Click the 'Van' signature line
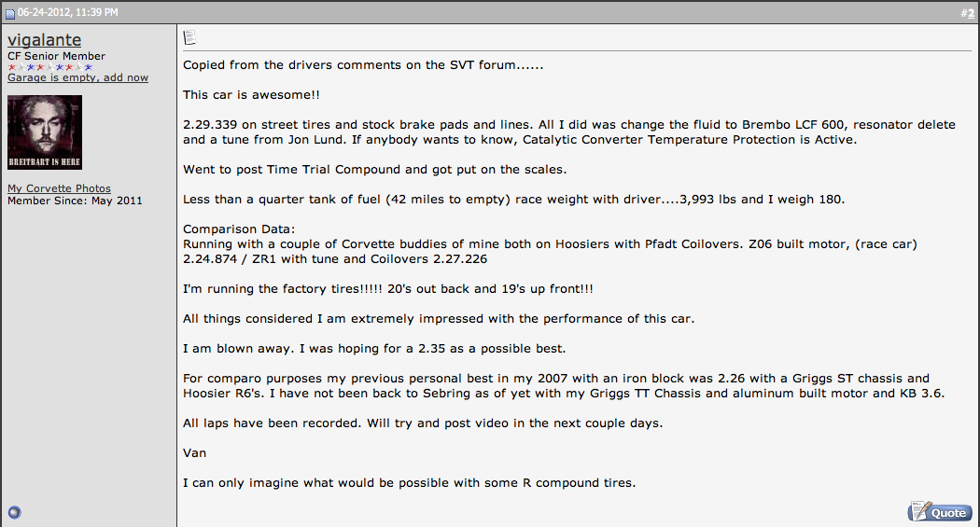This screenshot has width=980, height=527. 193,452
